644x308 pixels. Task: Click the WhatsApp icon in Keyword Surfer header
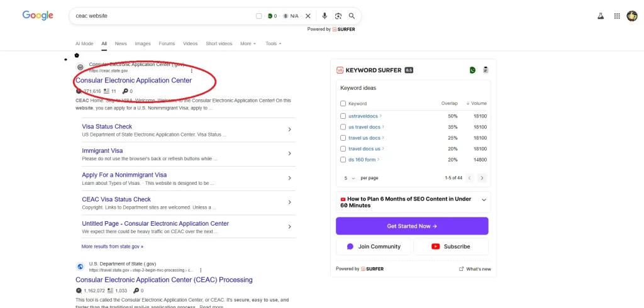click(x=473, y=70)
